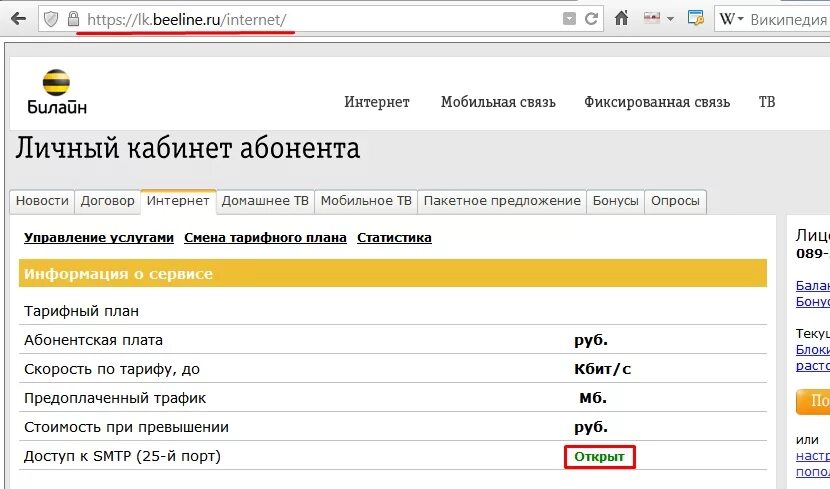
Task: Switch to the Домашнее ТВ tab
Action: pos(265,201)
